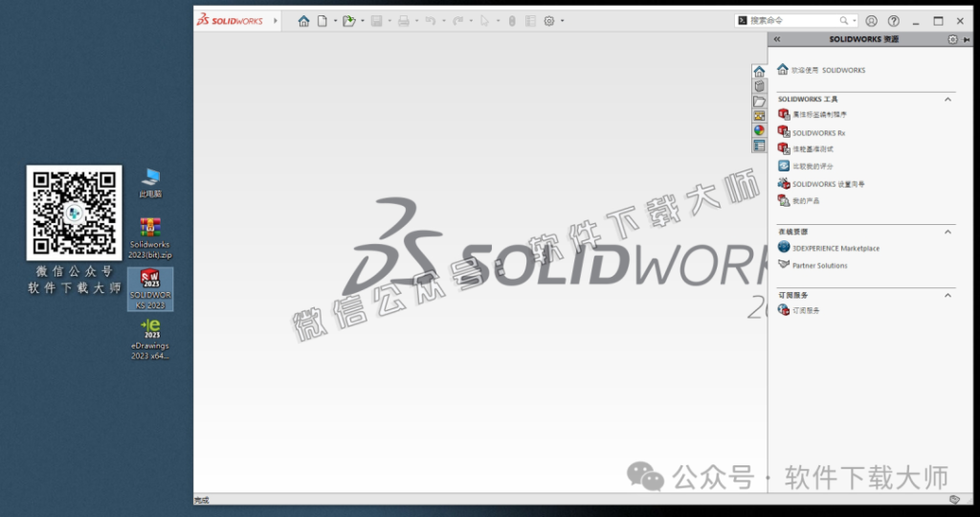Click the user login account icon
980x517 pixels.
(x=871, y=21)
